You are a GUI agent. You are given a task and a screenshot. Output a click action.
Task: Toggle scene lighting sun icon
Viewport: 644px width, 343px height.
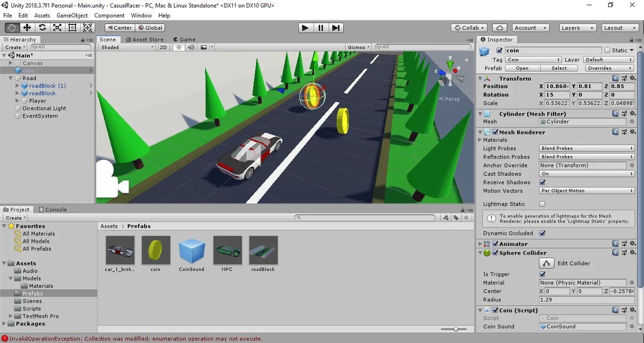[178, 47]
